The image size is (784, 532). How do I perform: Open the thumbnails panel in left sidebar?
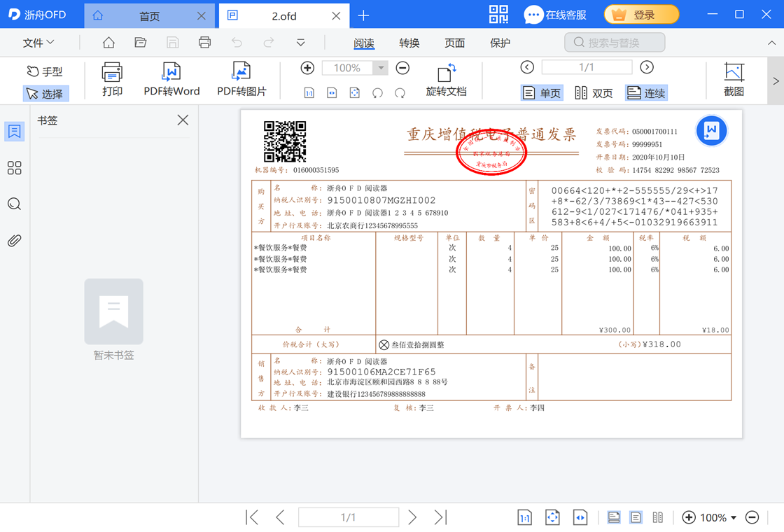pyautogui.click(x=14, y=168)
